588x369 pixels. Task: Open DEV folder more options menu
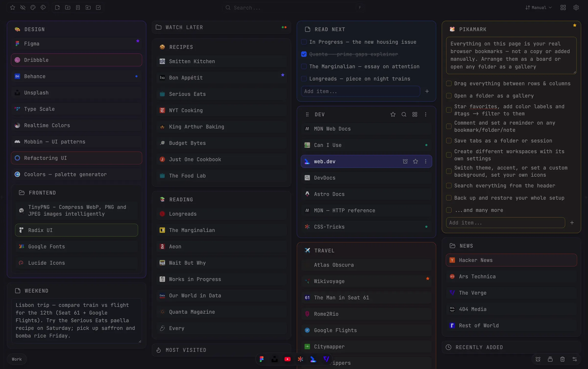pos(426,114)
